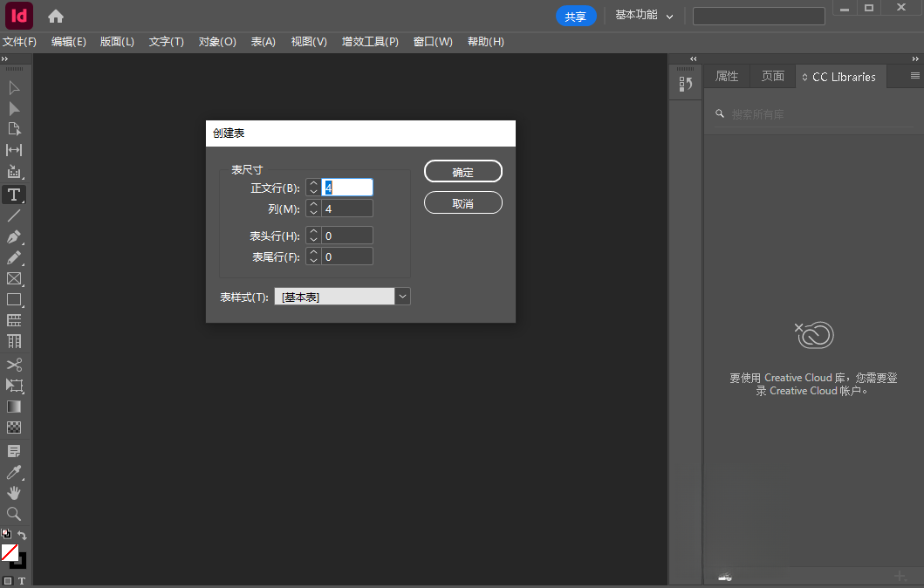
Task: Set formatting affects container
Action: (x=8, y=581)
